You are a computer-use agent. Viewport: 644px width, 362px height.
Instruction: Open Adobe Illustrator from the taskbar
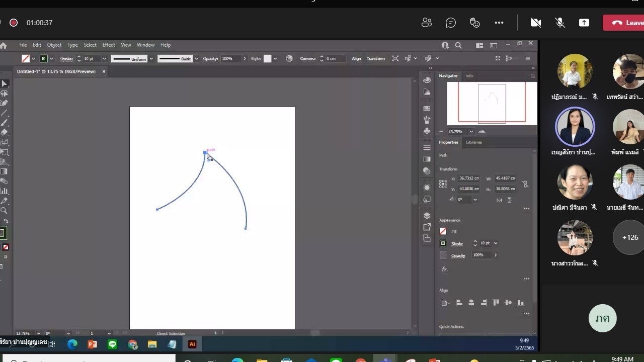192,344
